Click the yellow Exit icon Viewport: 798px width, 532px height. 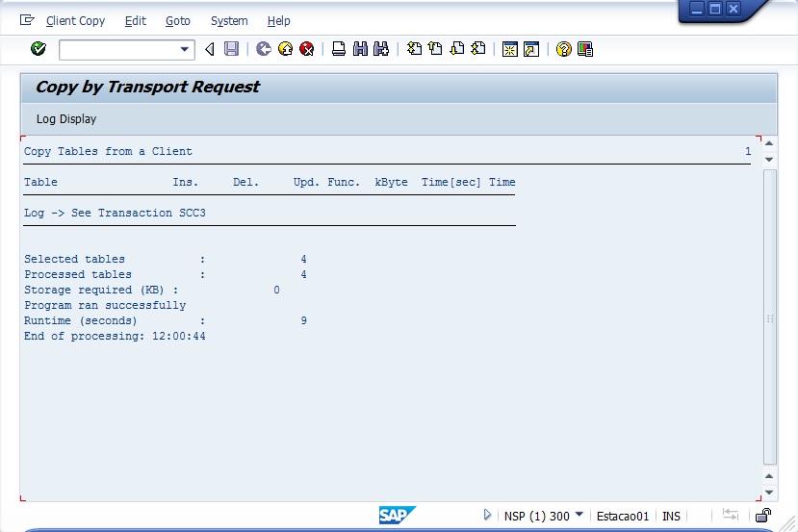point(285,49)
